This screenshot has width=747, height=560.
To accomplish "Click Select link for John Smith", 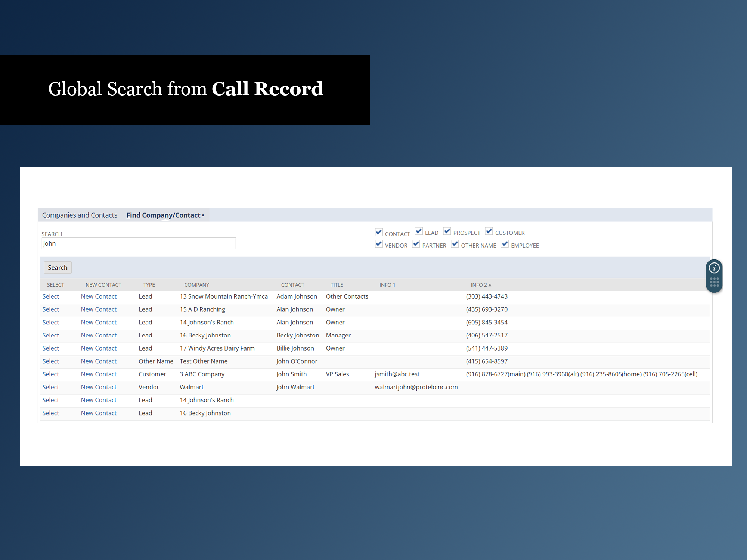I will (x=51, y=374).
